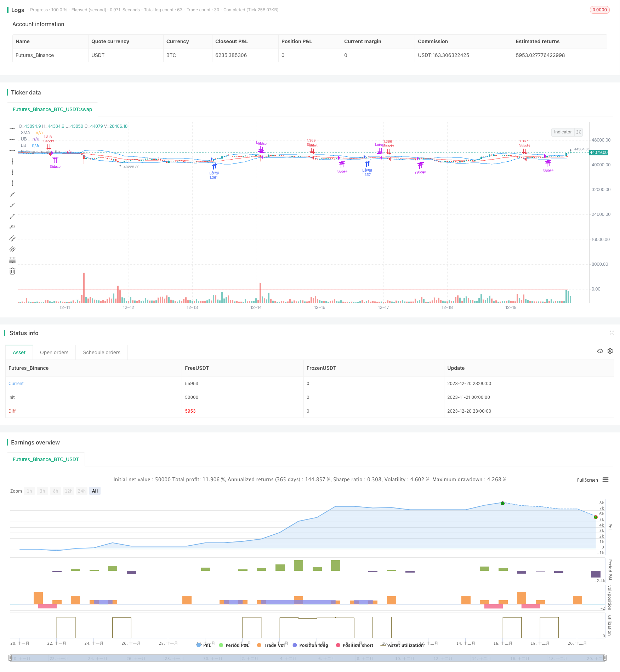The width and height of the screenshot is (620, 672).
Task: Select the Fibonacci retracement lines tool
Action: click(12, 260)
